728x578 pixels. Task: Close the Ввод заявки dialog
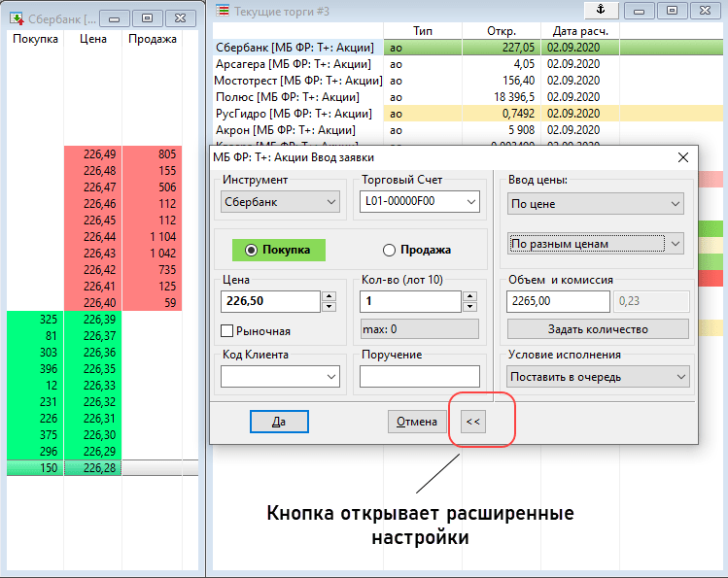click(682, 157)
